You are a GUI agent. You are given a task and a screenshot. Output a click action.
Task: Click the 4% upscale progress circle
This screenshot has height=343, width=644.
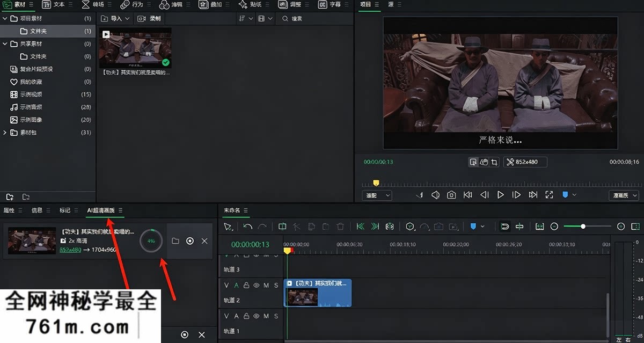[x=151, y=241]
